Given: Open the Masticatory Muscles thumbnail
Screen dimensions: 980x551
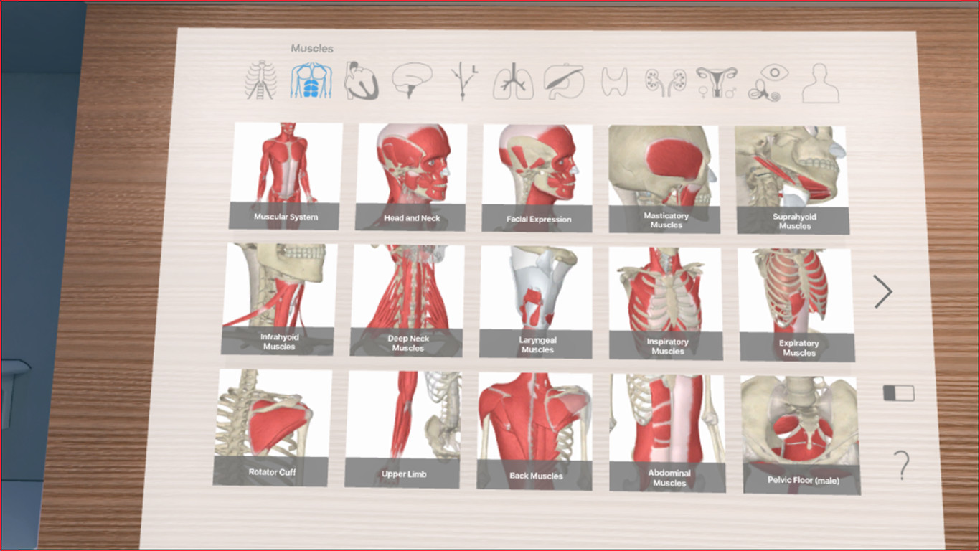Looking at the screenshot, I should point(664,179).
